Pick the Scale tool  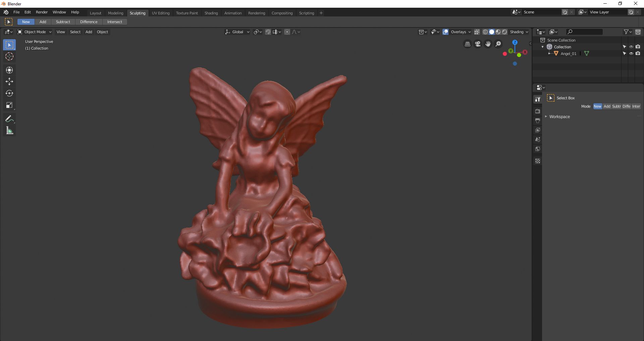(x=9, y=105)
